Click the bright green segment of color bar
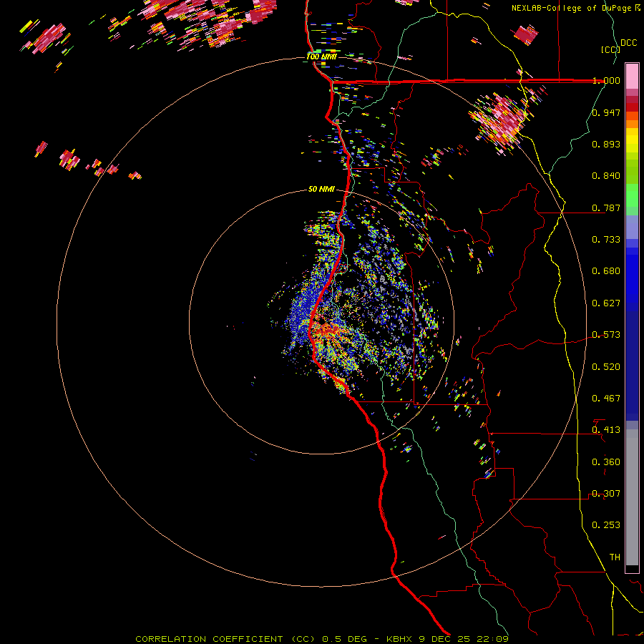Viewport: 644px width, 644px height. [x=632, y=195]
